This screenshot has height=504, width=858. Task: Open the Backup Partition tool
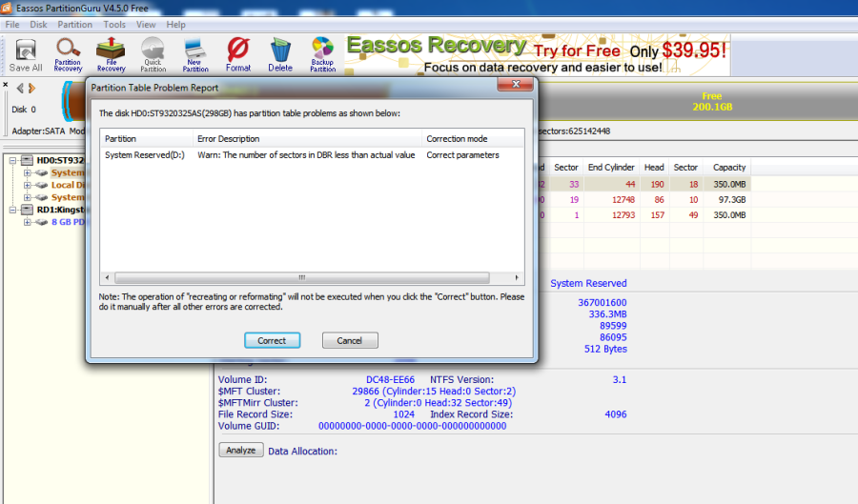323,55
